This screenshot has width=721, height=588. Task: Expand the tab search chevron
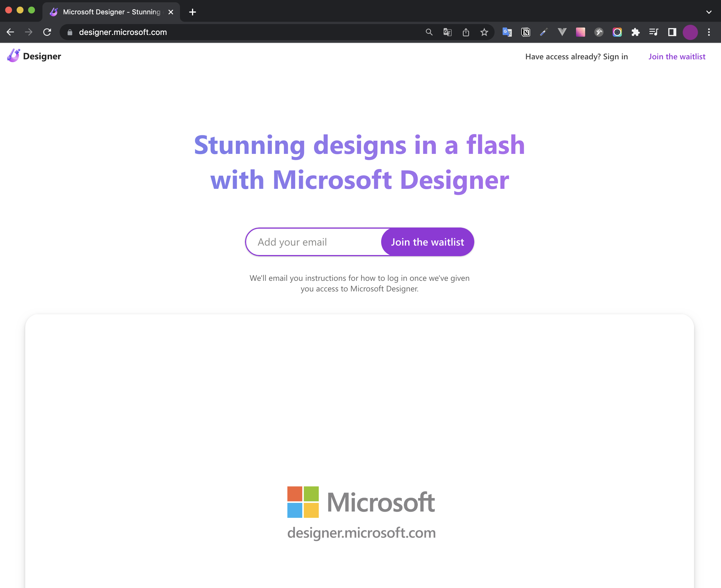(708, 12)
